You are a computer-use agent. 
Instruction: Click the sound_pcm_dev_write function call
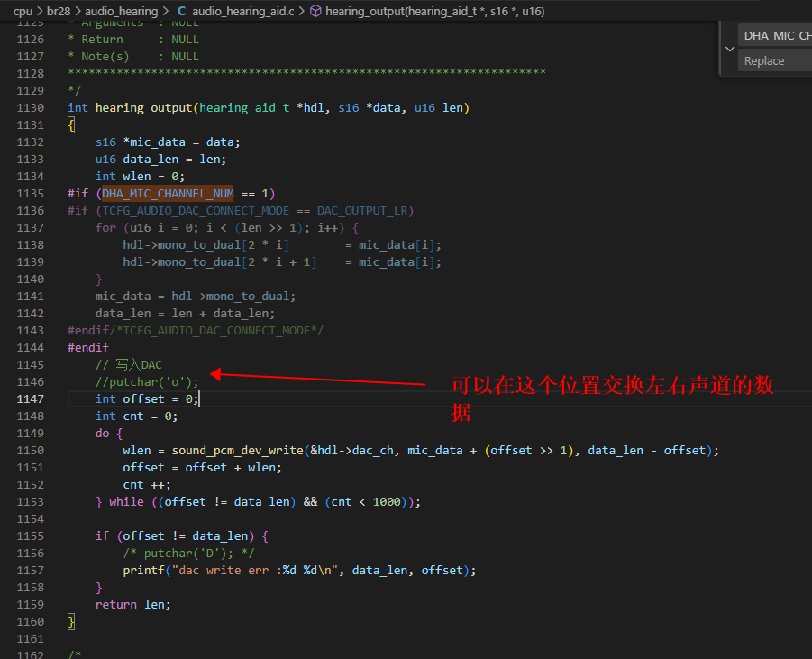point(238,450)
